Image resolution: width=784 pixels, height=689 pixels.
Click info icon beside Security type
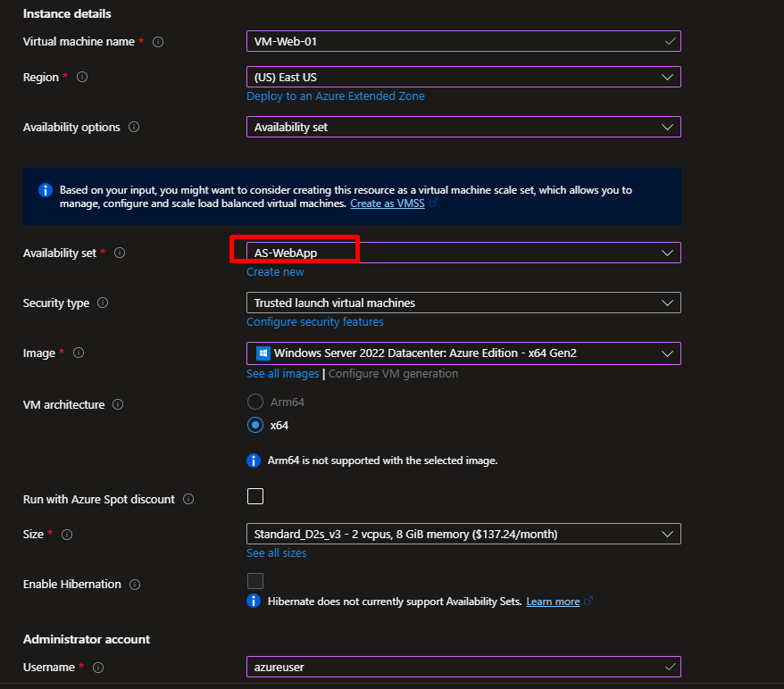tap(103, 303)
